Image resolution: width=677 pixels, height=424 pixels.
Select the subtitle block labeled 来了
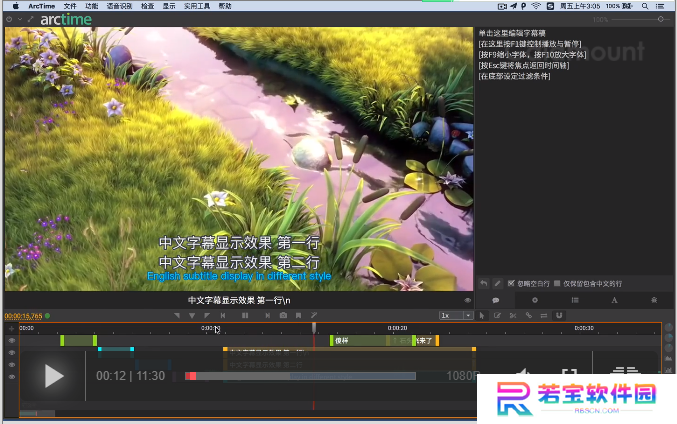(426, 341)
